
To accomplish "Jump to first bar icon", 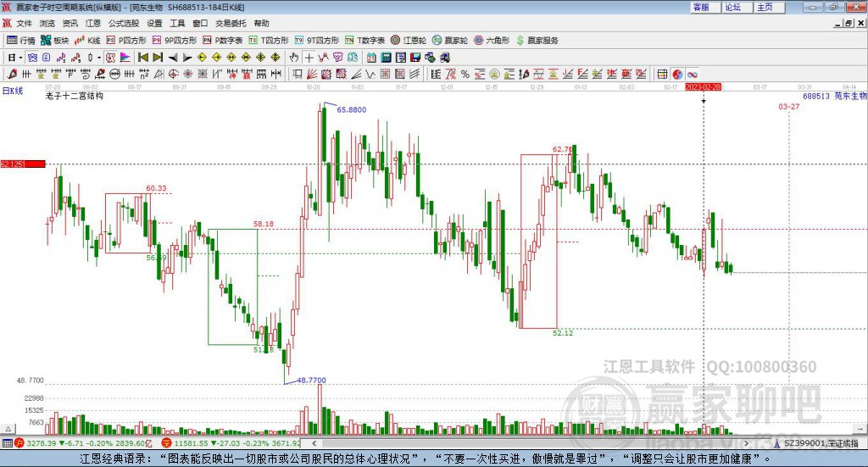I will (142, 57).
